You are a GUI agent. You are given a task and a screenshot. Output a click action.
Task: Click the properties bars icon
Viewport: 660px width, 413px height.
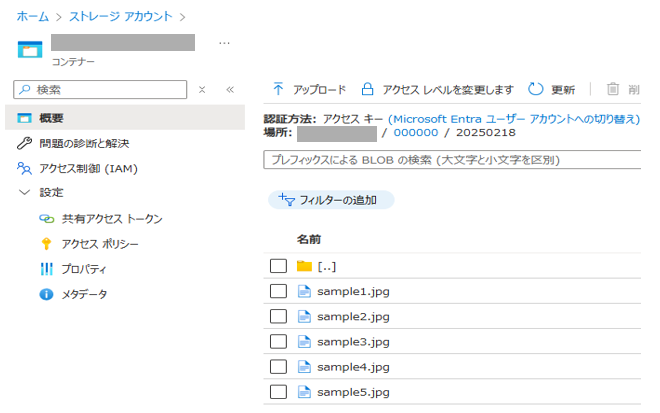pos(46,269)
